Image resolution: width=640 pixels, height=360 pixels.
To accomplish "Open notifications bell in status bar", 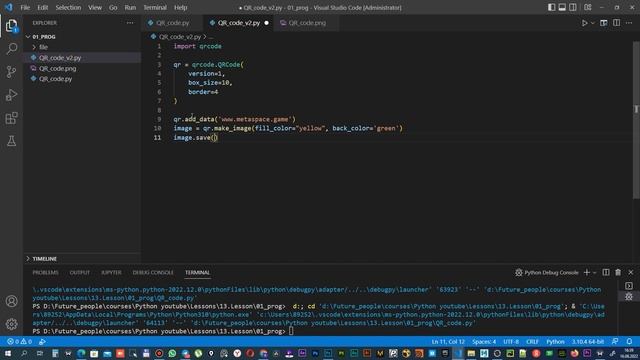I will pos(629,342).
